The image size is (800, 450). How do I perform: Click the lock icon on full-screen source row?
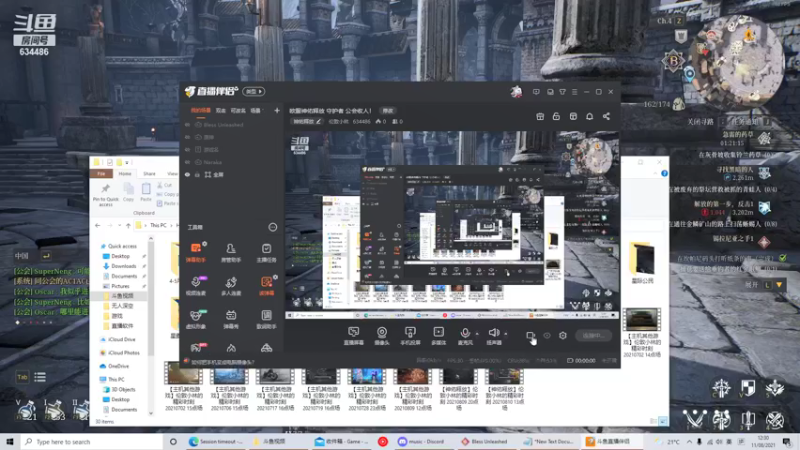tap(197, 174)
